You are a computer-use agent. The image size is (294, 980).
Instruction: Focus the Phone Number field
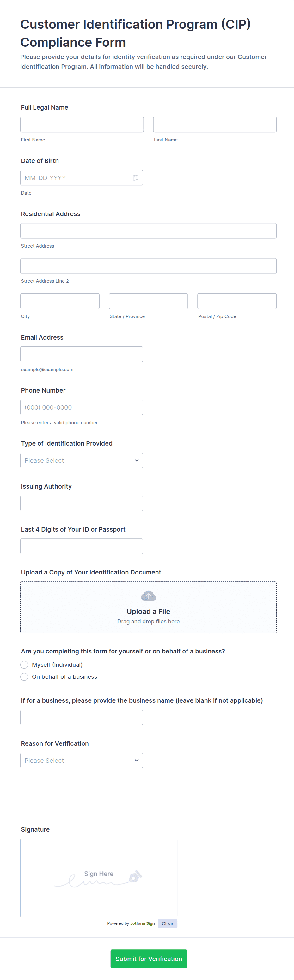click(82, 407)
